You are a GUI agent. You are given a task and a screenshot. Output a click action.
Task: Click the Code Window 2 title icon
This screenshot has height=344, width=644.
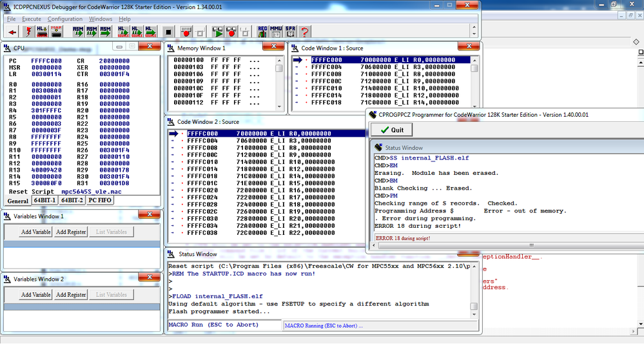[x=171, y=121]
